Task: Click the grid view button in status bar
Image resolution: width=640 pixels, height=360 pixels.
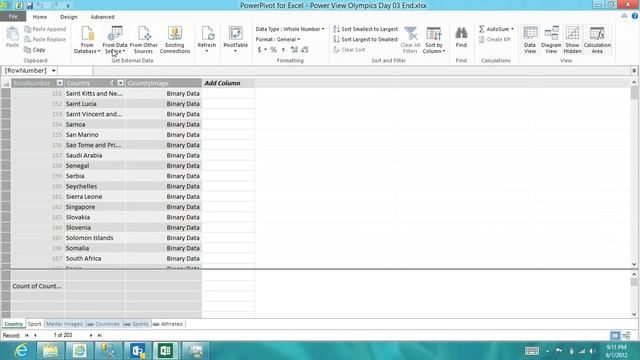Action: pos(615,336)
